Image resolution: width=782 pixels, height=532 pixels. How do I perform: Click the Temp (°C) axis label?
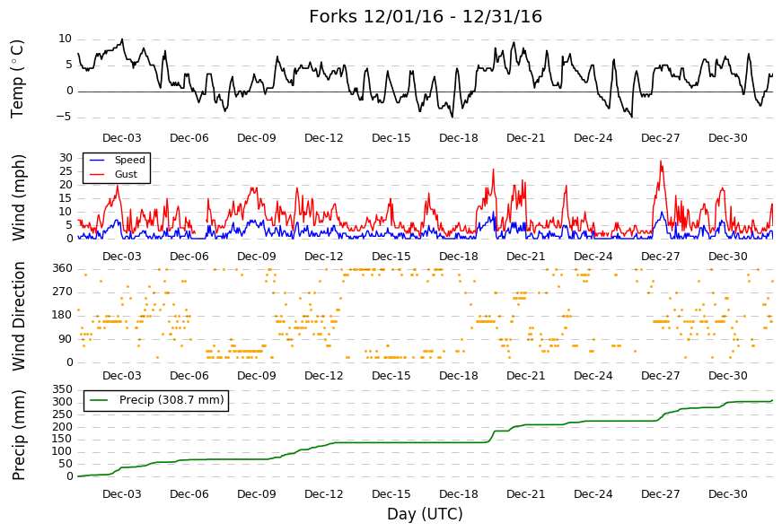point(17,79)
